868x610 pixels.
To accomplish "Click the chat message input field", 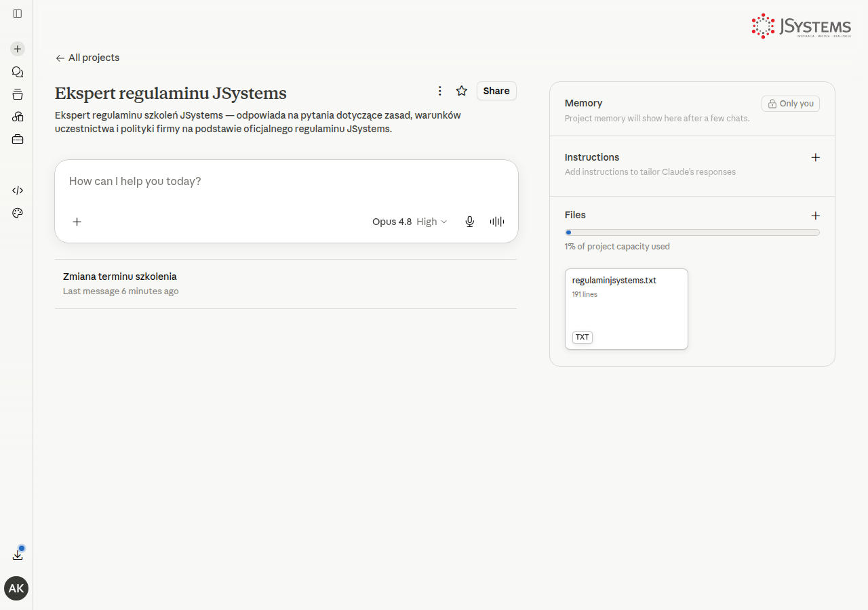I will (x=286, y=182).
